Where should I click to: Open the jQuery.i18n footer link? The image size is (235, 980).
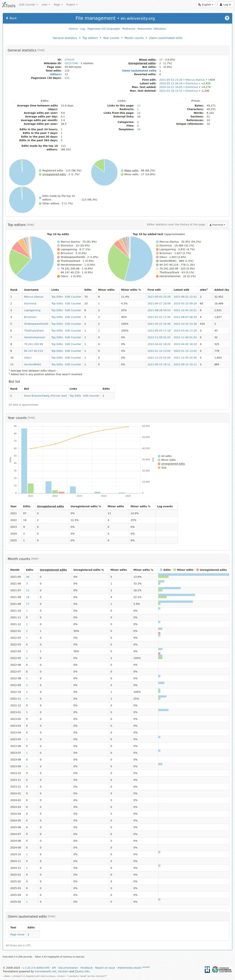[82, 971]
